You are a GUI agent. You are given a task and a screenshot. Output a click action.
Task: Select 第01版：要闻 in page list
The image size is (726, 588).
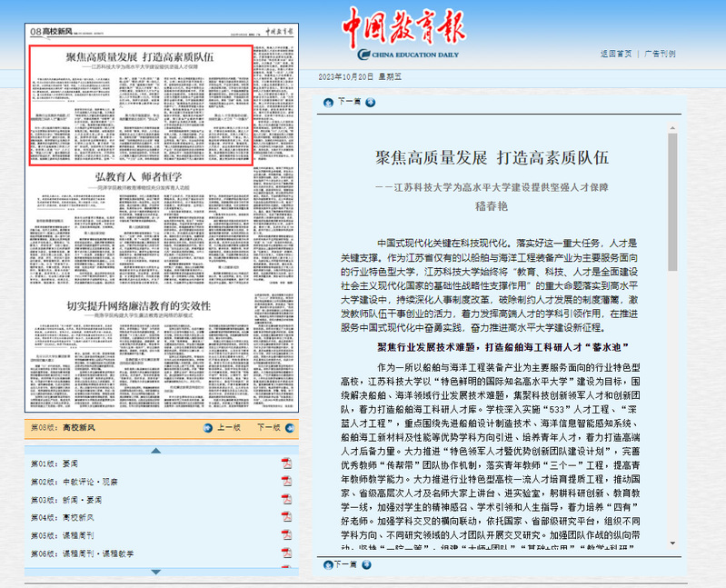(x=55, y=463)
